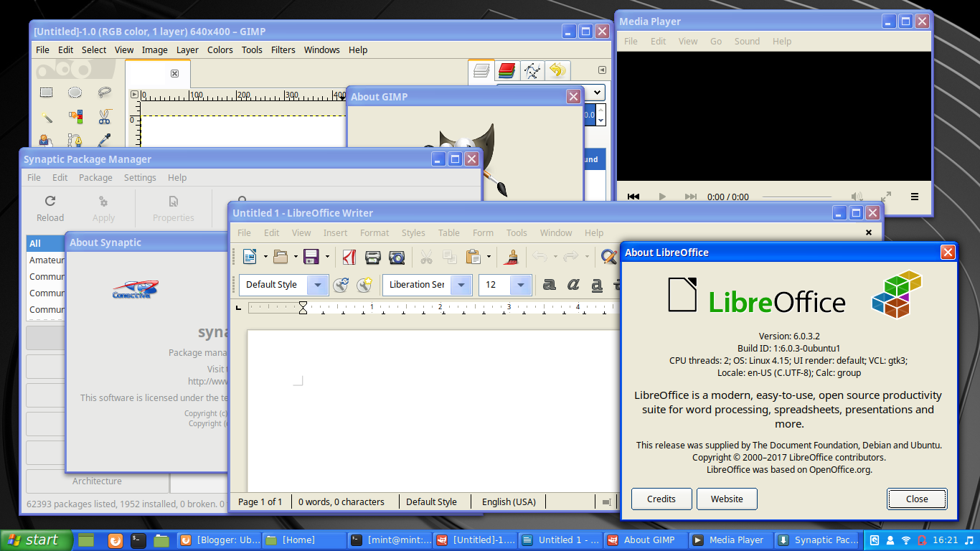Toggle italic formatting in LibreOffice Writer
The image size is (980, 551).
[x=573, y=285]
